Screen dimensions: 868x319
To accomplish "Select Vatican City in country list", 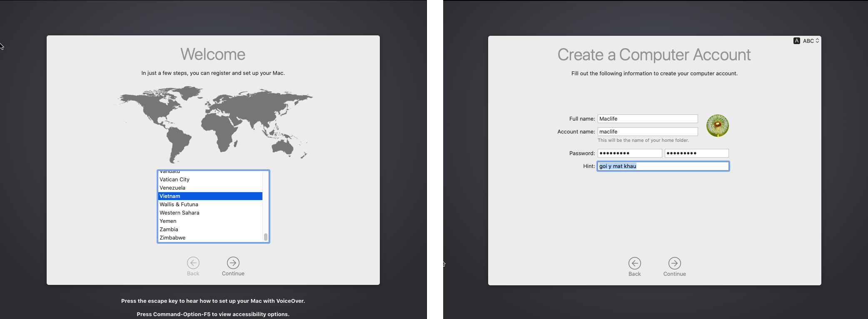I will click(175, 180).
